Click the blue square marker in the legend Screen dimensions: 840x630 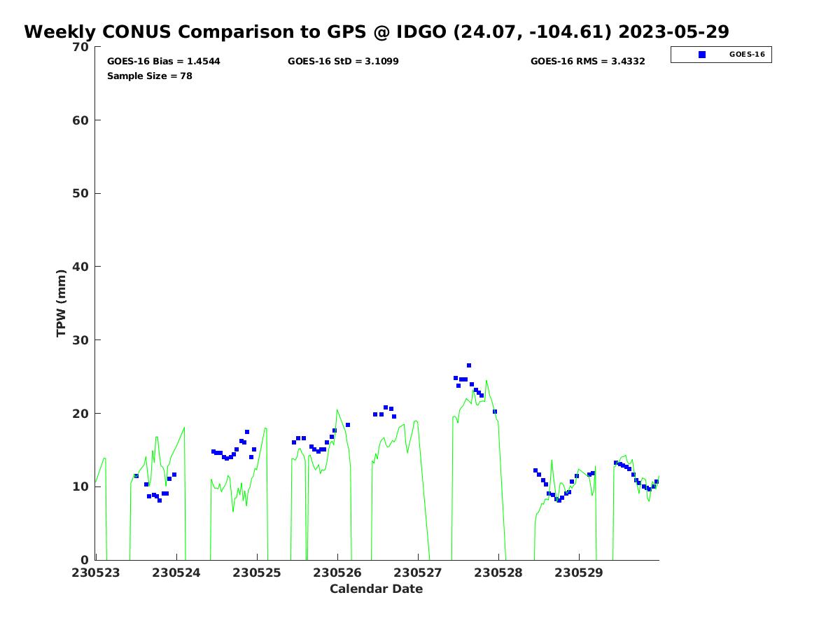[702, 55]
